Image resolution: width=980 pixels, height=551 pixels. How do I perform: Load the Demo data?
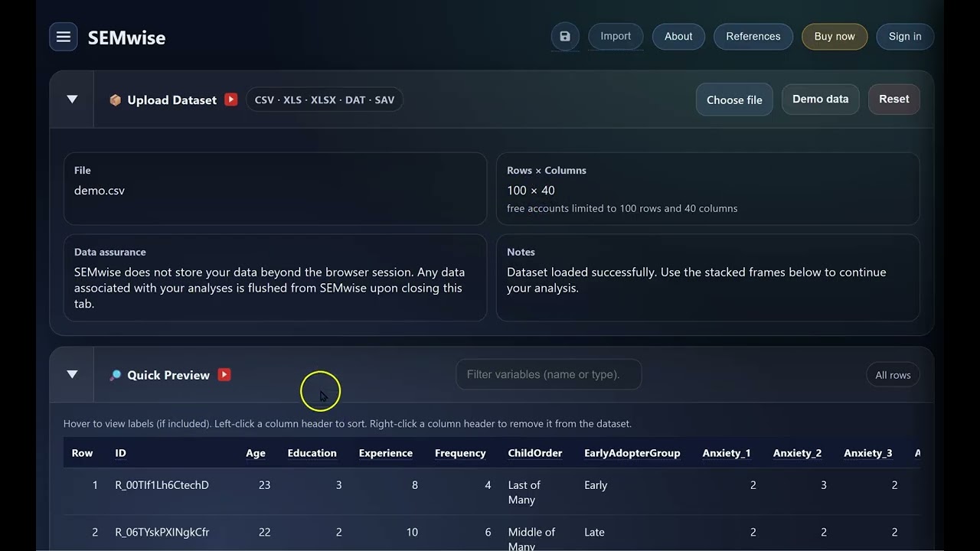point(821,99)
